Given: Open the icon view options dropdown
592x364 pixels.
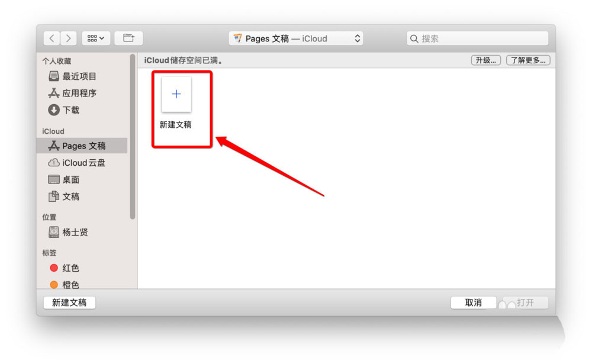Looking at the screenshot, I should [x=96, y=38].
